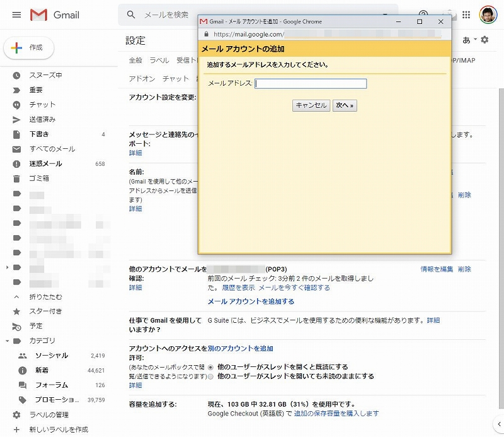
Task: Open the Google apps grid
Action: tap(466, 15)
